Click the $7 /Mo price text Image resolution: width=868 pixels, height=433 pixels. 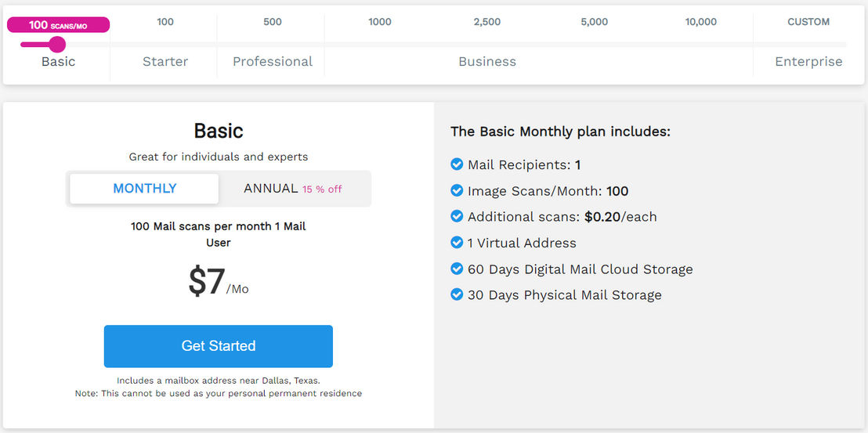tap(218, 283)
